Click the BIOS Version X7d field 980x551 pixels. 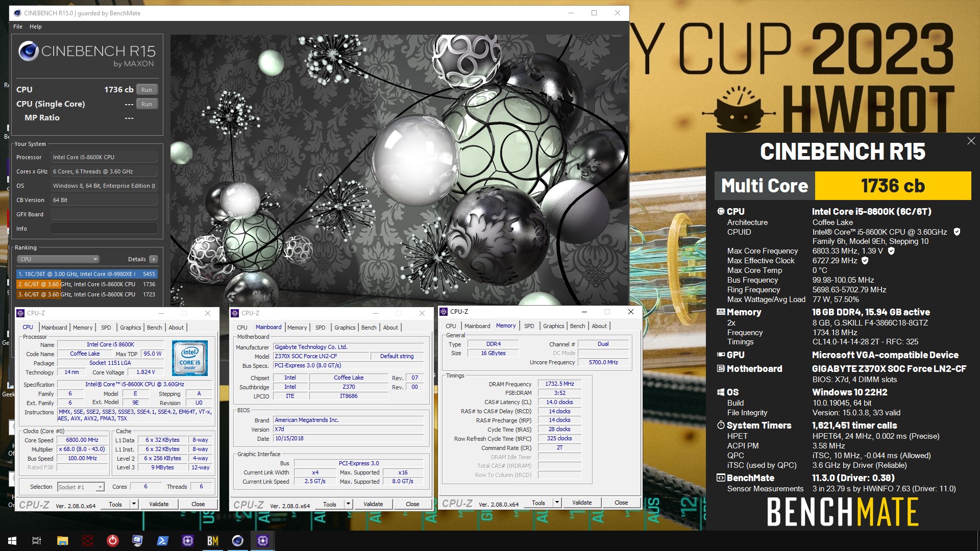click(348, 430)
